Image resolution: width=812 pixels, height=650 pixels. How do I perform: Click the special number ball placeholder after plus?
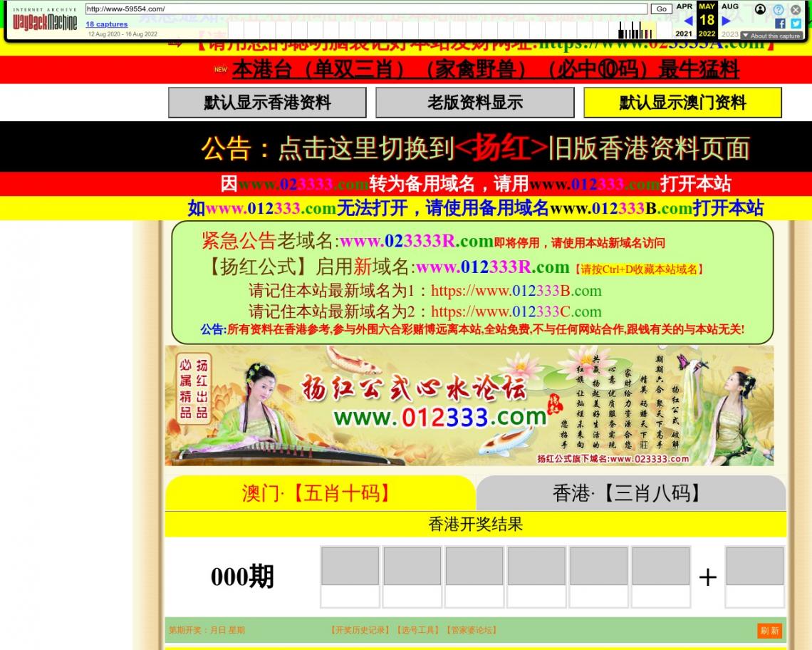(x=754, y=577)
